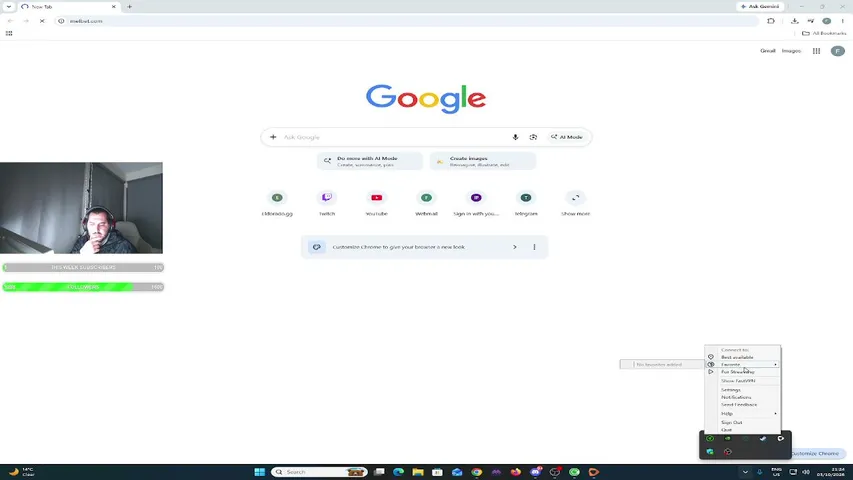Click the address bar showing melbet.com
This screenshot has width=853, height=480.
point(408,21)
